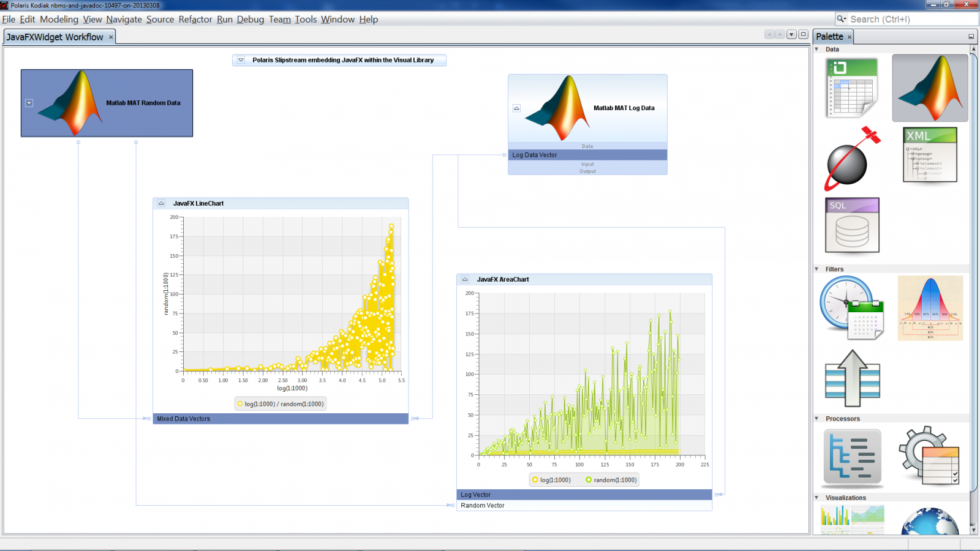Select the Random Vector input row
980x551 pixels.
pos(584,506)
